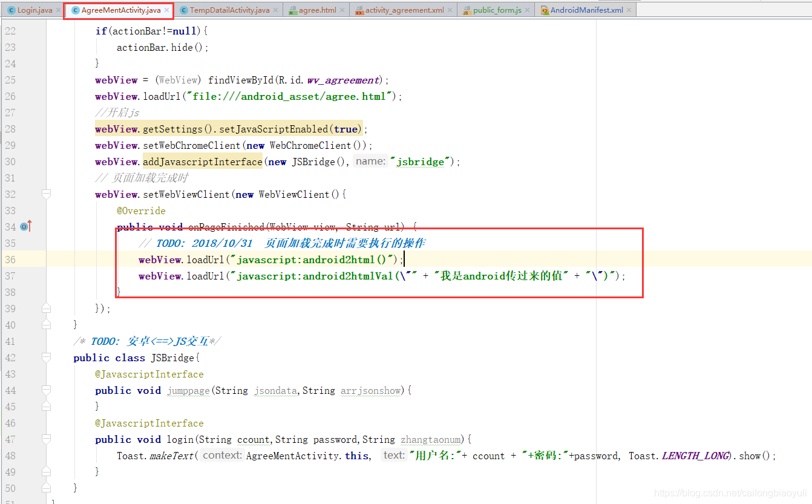Open the activity_agreement.xml tab
This screenshot has height=504, width=812.
pyautogui.click(x=404, y=10)
